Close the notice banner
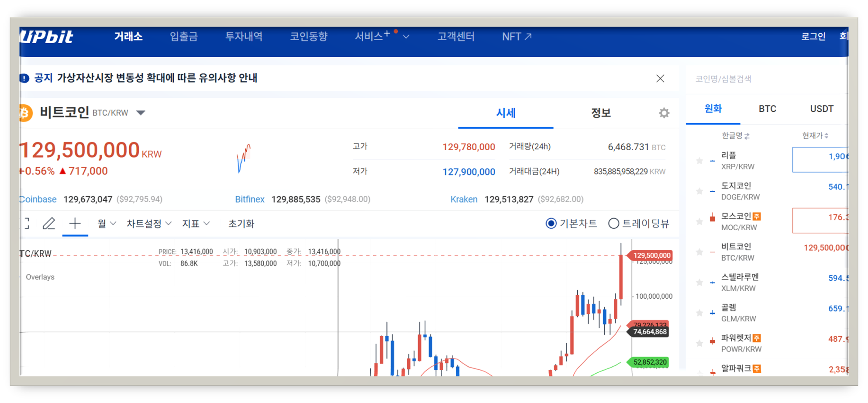 (x=660, y=78)
